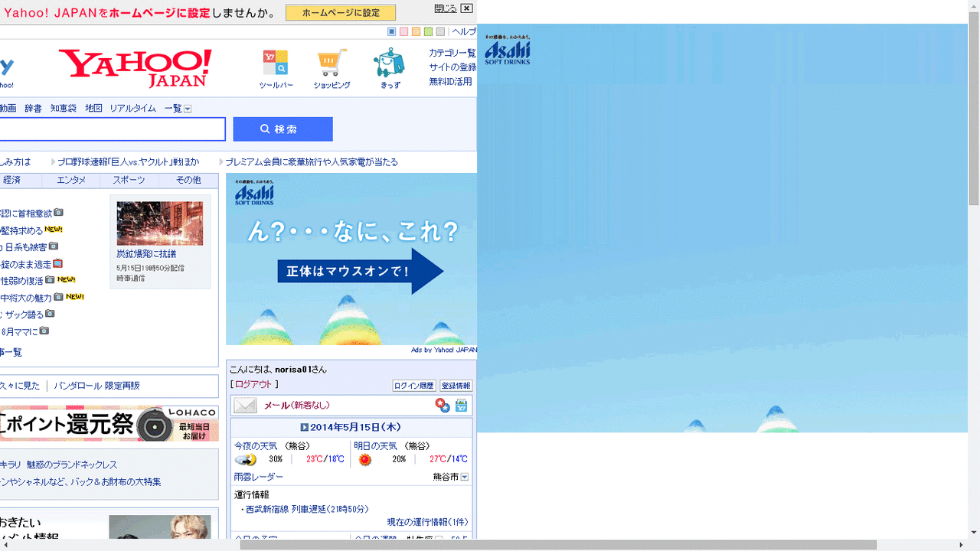Image resolution: width=980 pixels, height=551 pixels.
Task: Click the ホームページに設定 button
Action: coord(341,13)
